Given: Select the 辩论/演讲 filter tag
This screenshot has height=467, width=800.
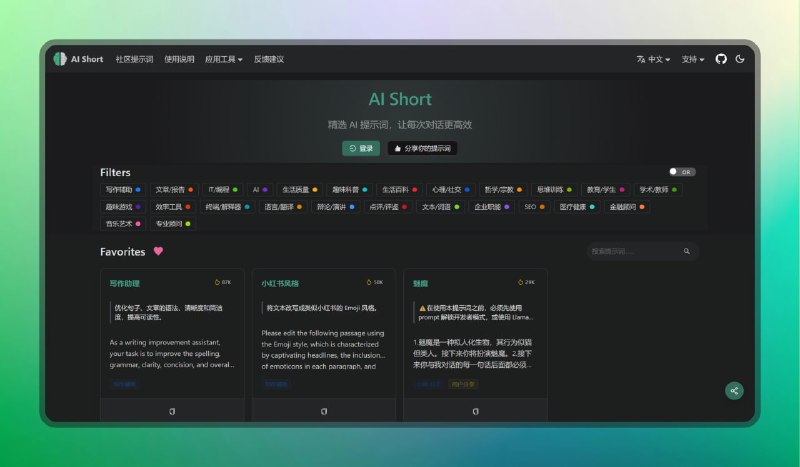Looking at the screenshot, I should (336, 207).
